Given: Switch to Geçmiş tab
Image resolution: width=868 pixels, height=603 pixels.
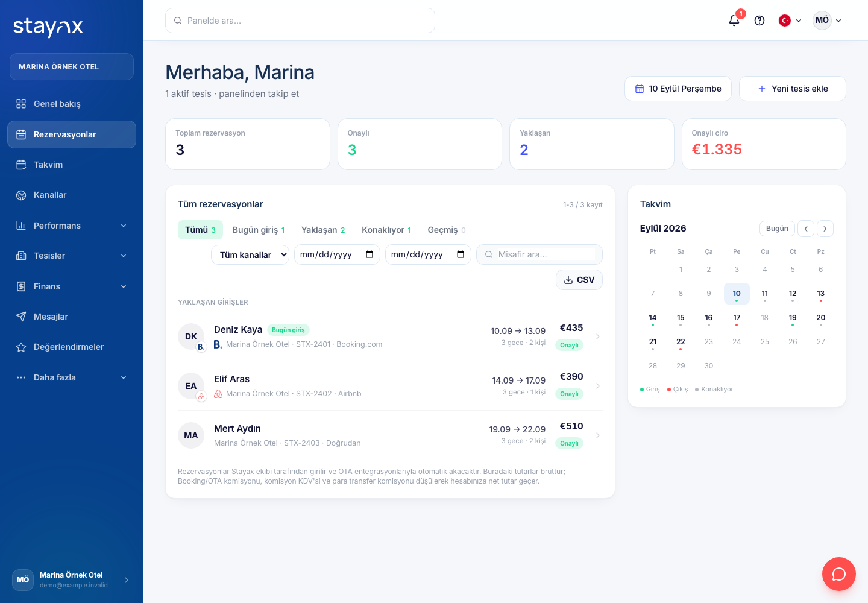Looking at the screenshot, I should coord(447,230).
